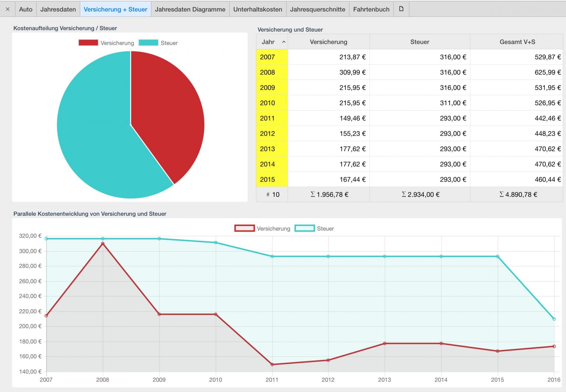Open the Jahresdaten tab

click(58, 9)
